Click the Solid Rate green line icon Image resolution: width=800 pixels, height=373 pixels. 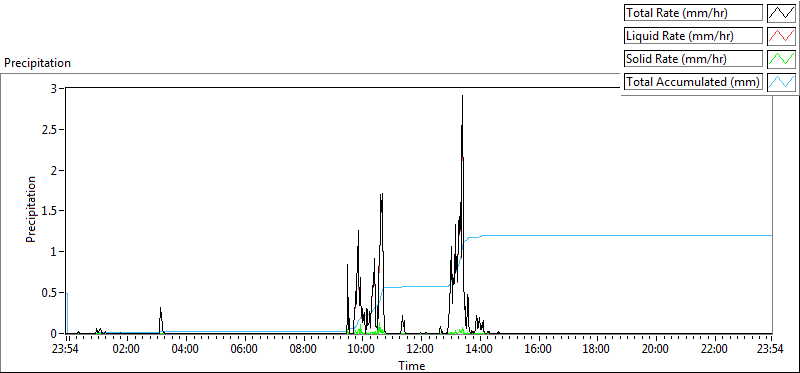click(781, 59)
